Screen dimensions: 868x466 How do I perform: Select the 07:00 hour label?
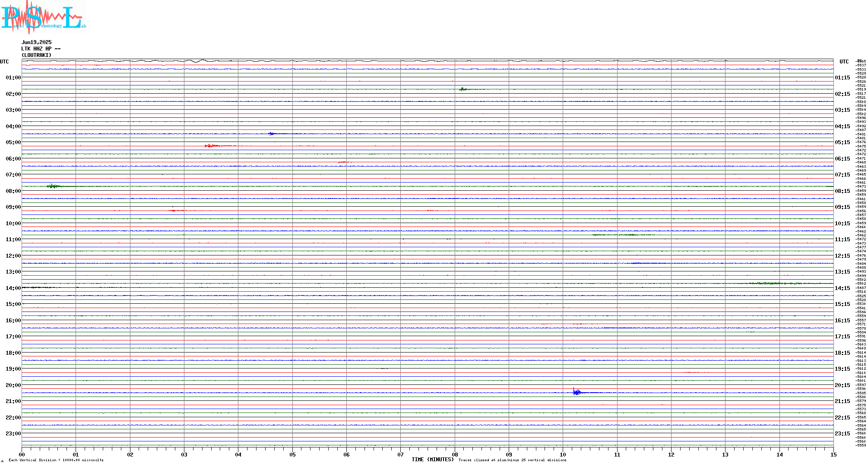click(13, 175)
